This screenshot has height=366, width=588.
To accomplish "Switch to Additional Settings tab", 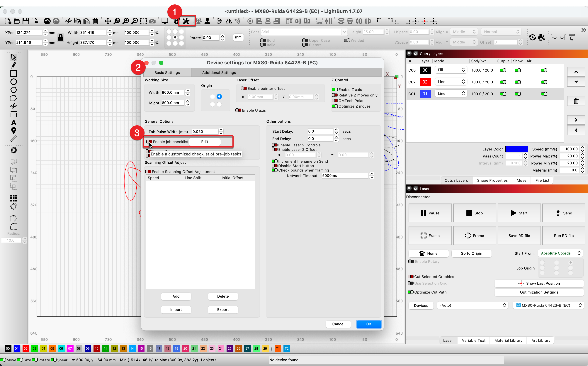I will [219, 73].
